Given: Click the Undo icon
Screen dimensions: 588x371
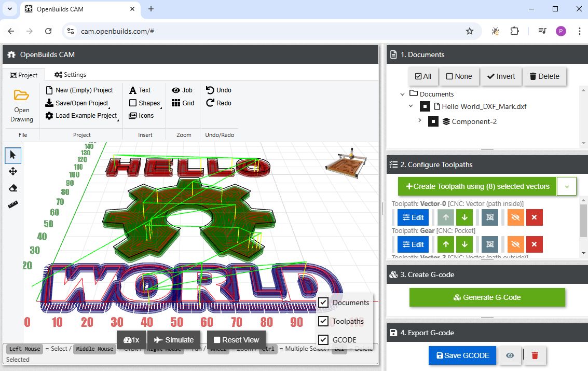Looking at the screenshot, I should click(x=218, y=90).
